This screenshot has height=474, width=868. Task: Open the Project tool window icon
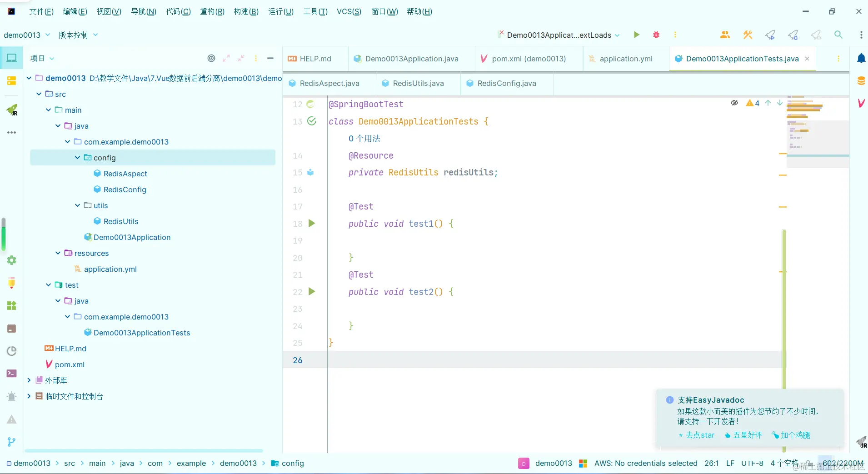pyautogui.click(x=11, y=58)
